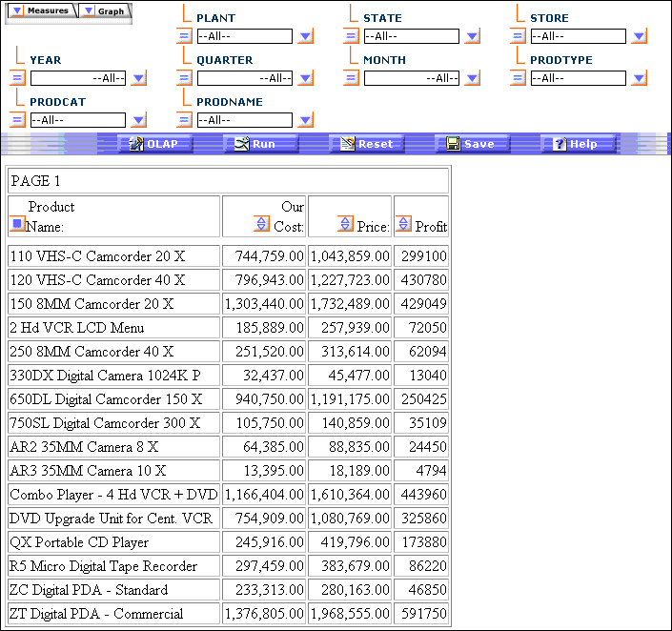Expand the QUARTER dropdown list

coord(305,78)
